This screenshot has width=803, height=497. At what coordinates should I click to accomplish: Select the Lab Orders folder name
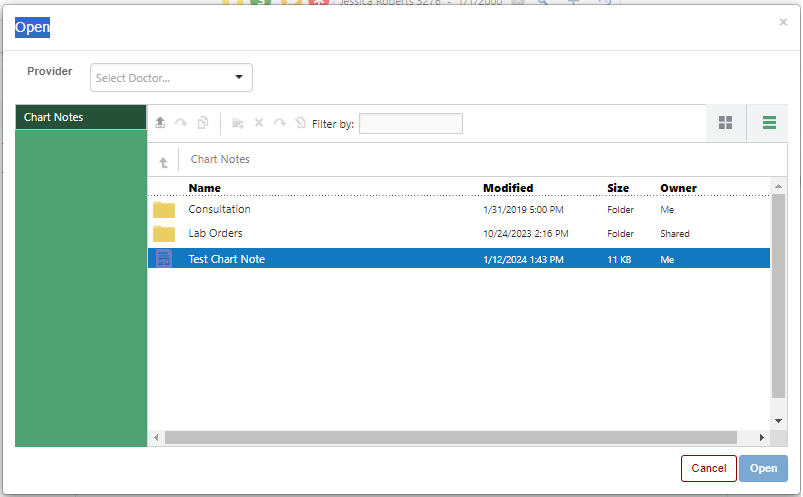(215, 233)
